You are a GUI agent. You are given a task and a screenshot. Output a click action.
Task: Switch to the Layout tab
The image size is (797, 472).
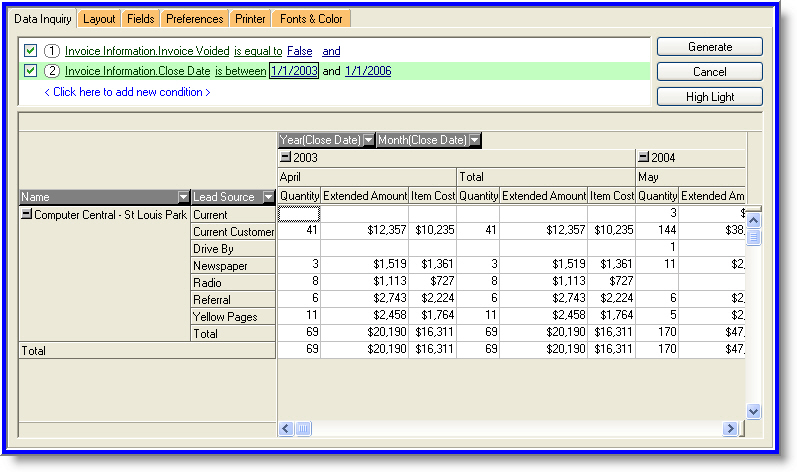pyautogui.click(x=99, y=19)
